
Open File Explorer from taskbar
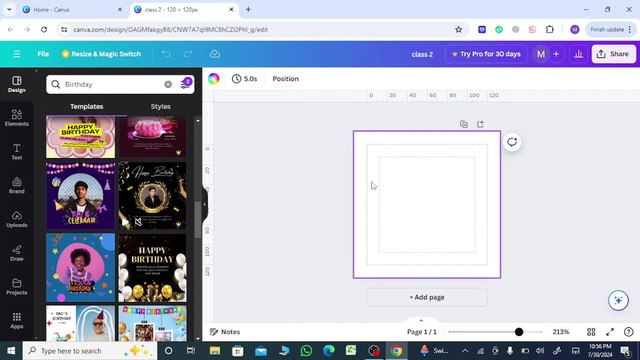tap(215, 351)
